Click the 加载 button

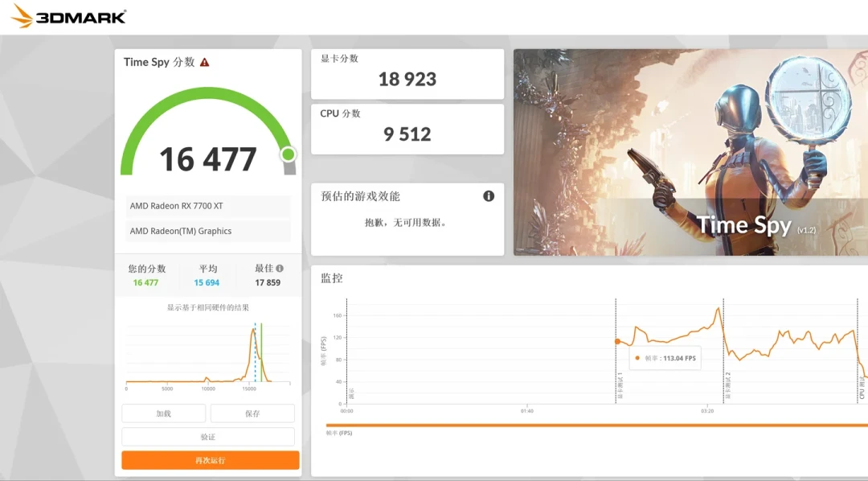pos(163,413)
